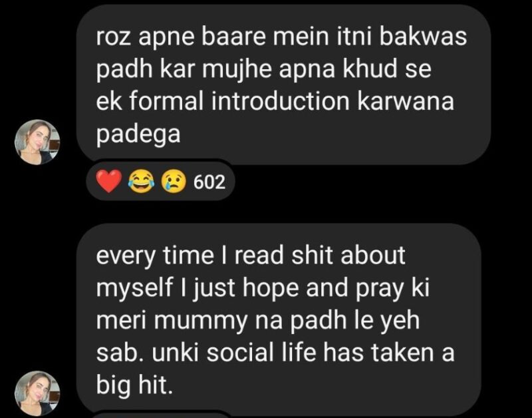Select the line 'sab. unki social life has taken a'
The image size is (532, 418).
(275, 353)
